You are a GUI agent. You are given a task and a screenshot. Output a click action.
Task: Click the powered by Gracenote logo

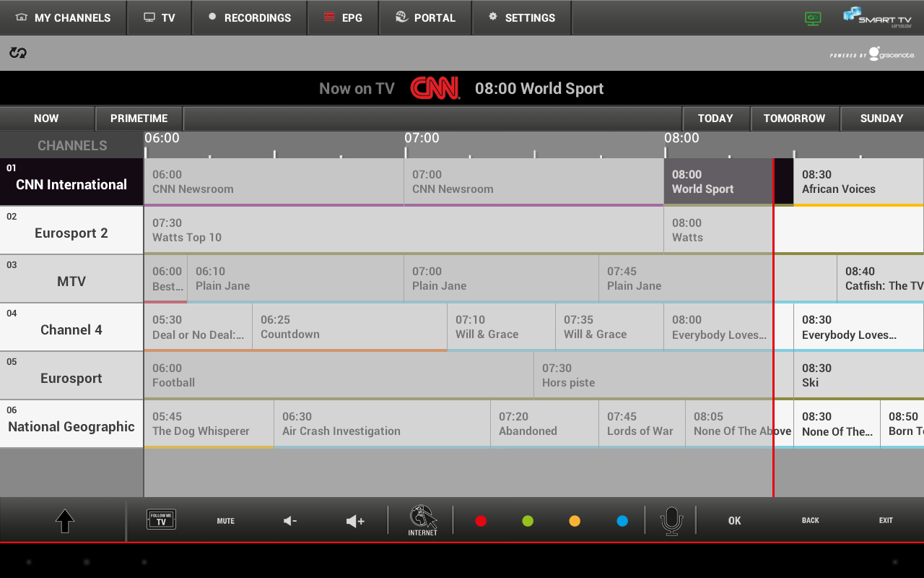(x=872, y=54)
